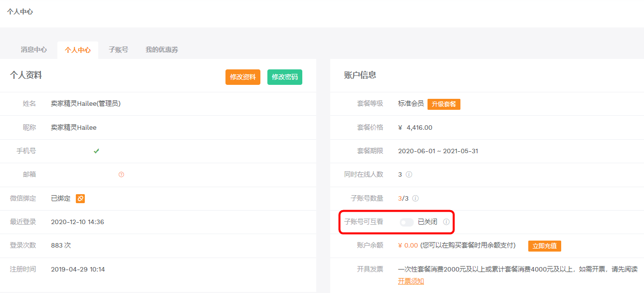The height and width of the screenshot is (293, 644).
Task: Click info icon next to 已关闭
Action: (x=446, y=222)
